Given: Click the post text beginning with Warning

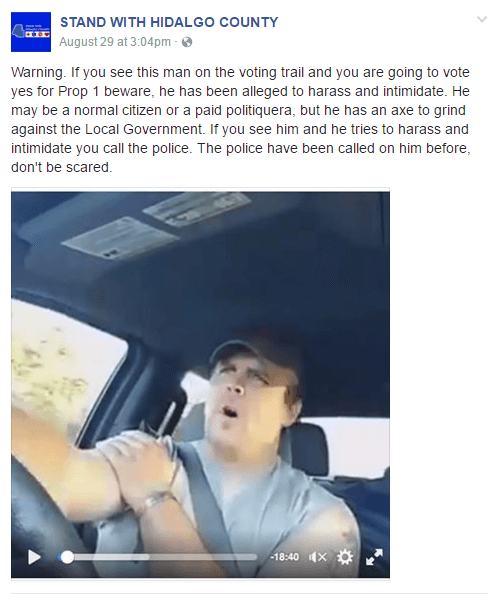Looking at the screenshot, I should [240, 119].
